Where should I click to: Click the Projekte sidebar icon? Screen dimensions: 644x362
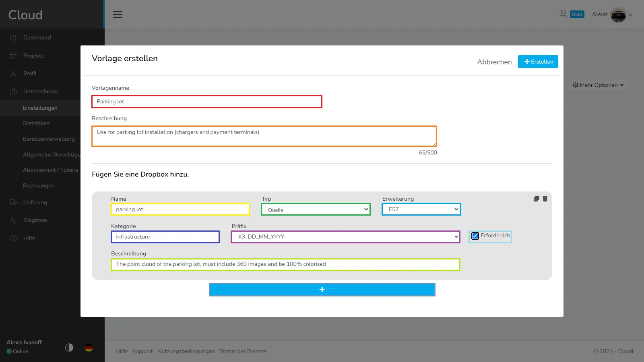coord(13,56)
